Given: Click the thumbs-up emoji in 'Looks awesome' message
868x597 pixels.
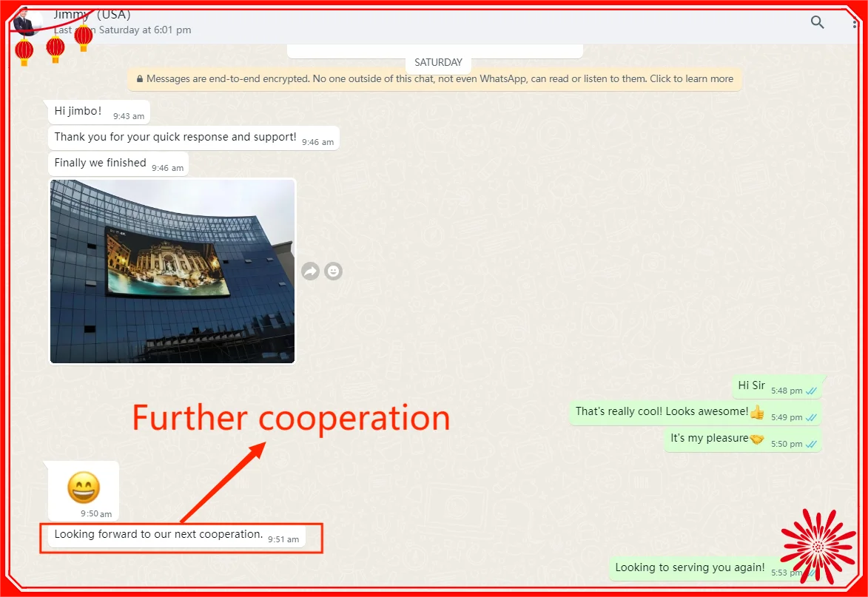Looking at the screenshot, I should coord(756,412).
